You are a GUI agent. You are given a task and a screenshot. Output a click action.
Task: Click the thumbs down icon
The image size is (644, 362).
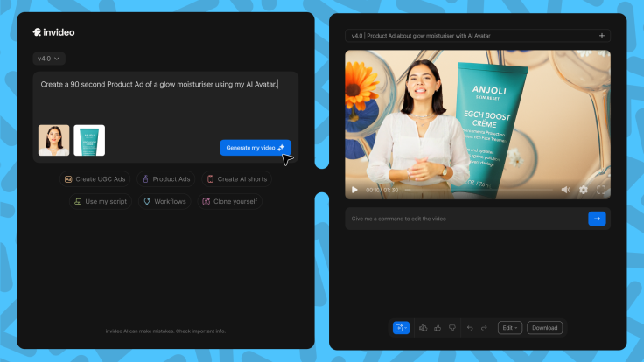click(x=452, y=328)
